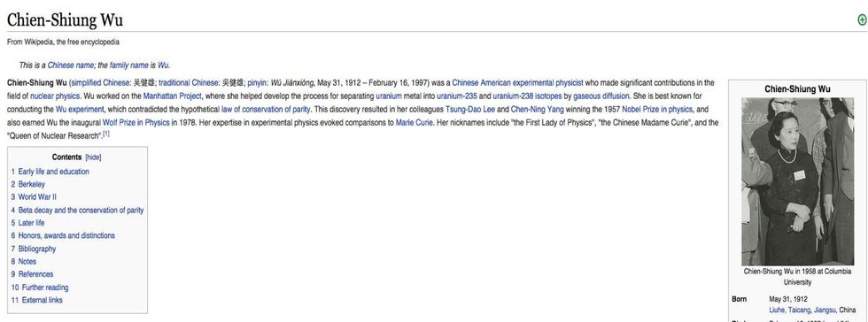Viewport: 868px width, 322px height.
Task: Open the 'Manhattan Project' link
Action: (172, 96)
